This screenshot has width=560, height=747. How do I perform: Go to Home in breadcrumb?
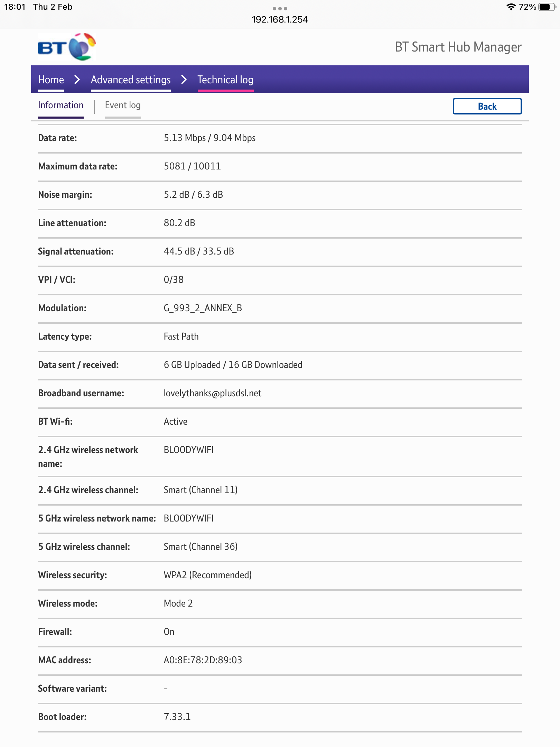51,80
